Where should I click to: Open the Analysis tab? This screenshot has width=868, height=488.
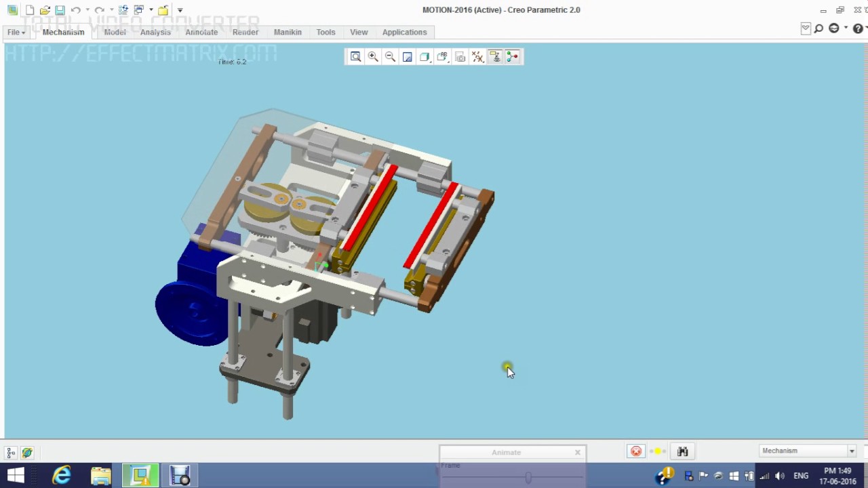[x=155, y=32]
